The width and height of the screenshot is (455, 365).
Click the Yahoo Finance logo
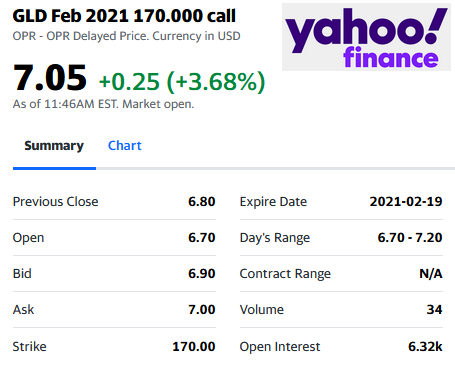(x=366, y=37)
